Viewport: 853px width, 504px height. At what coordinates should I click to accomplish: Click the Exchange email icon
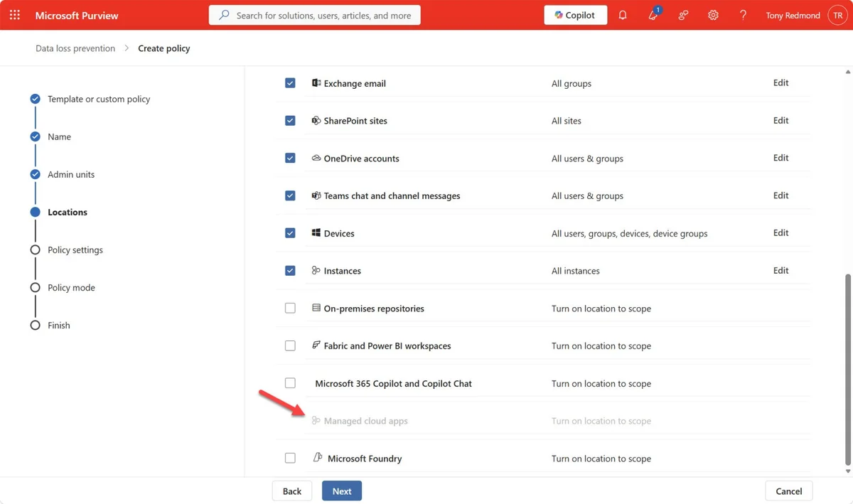(316, 83)
